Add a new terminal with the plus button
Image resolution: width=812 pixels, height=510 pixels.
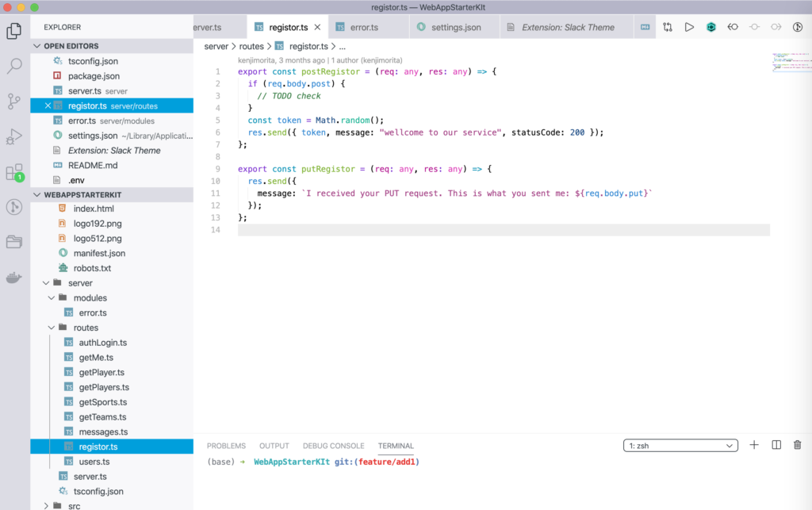754,445
